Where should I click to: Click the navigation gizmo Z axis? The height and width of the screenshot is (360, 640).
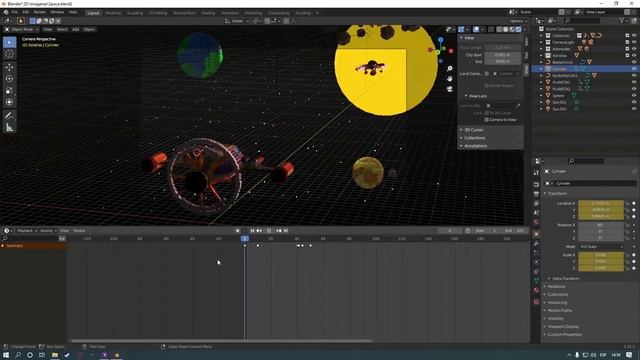pyautogui.click(x=440, y=40)
